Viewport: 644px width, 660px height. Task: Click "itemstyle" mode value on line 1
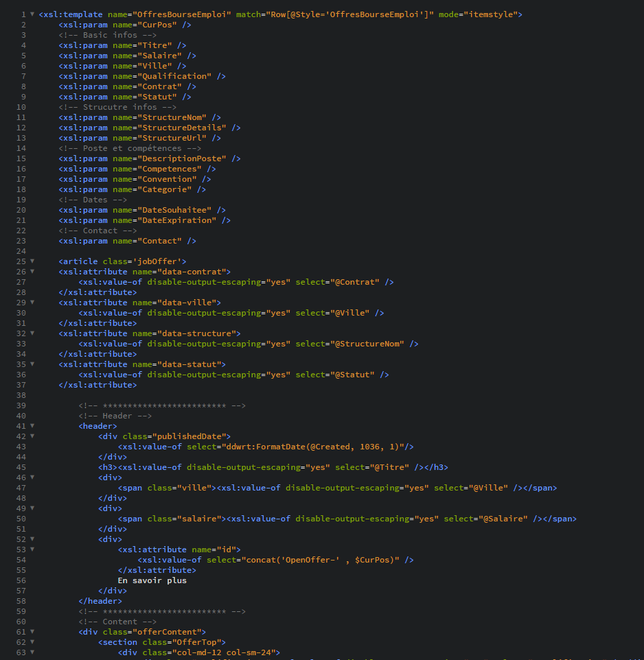(x=491, y=14)
